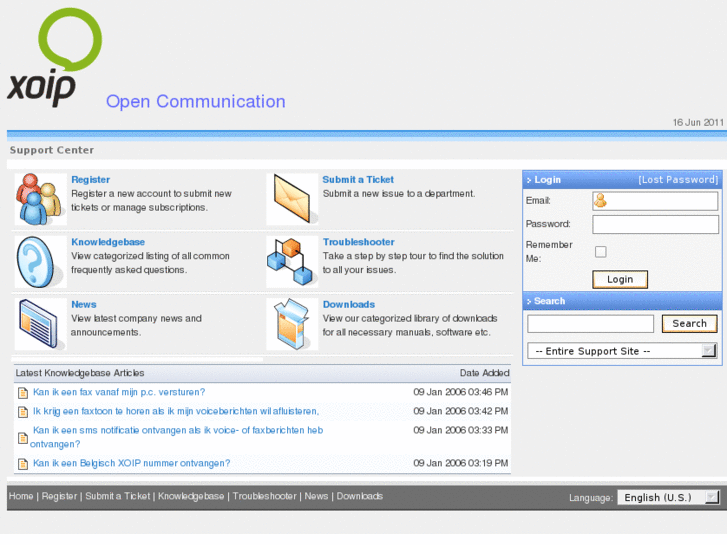Viewport: 727px width, 545px height.
Task: Open article 'Kan ik een fax vanaf mijn p.c. versturen?'
Action: (x=119, y=392)
